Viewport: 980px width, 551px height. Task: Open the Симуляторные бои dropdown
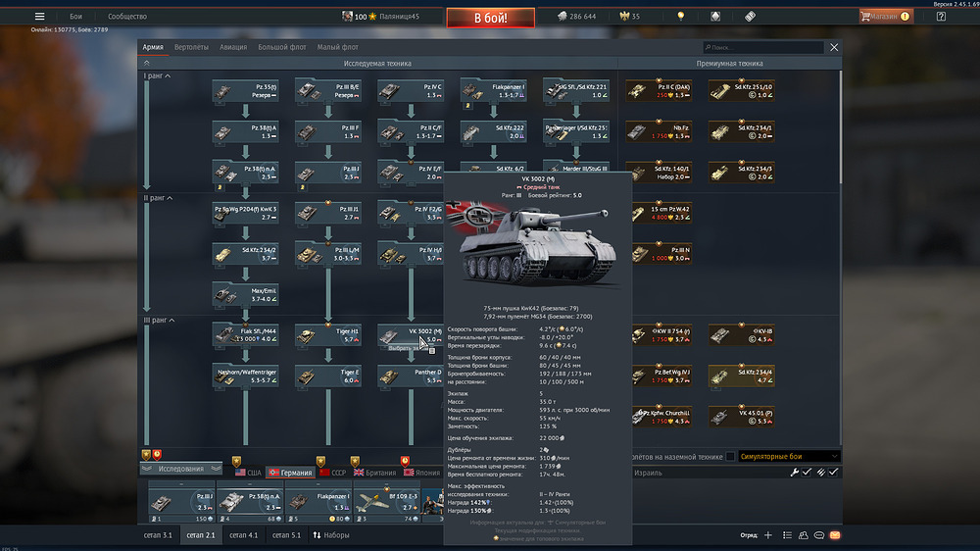point(789,457)
